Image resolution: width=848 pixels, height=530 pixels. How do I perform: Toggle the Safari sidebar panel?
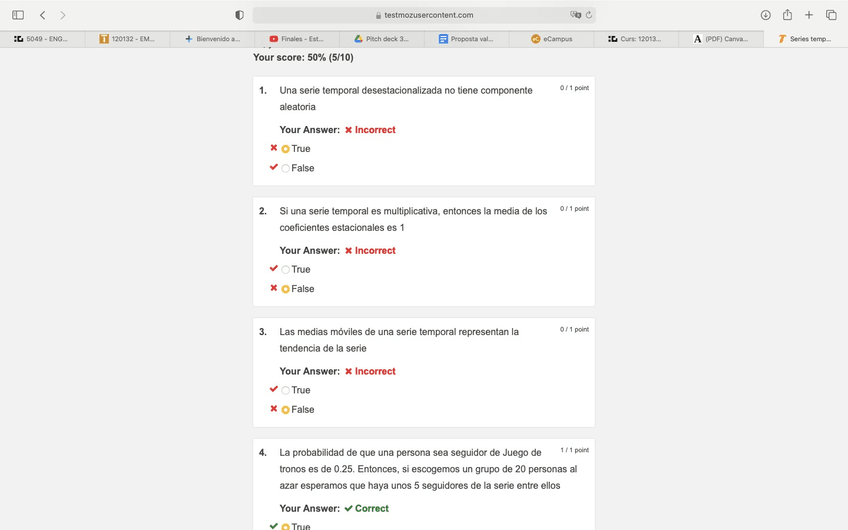18,15
